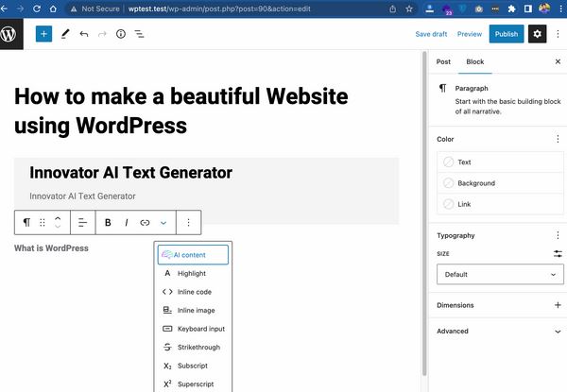Image resolution: width=567 pixels, height=392 pixels.
Task: Click the 'What is WordPress' paragraph
Action: click(51, 248)
